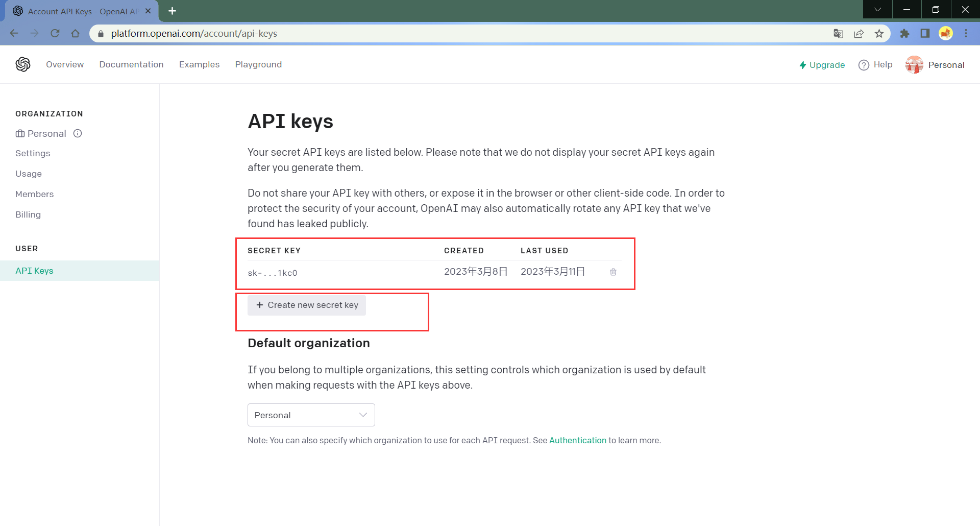Expand the Personal default organization dropdown

(x=311, y=415)
